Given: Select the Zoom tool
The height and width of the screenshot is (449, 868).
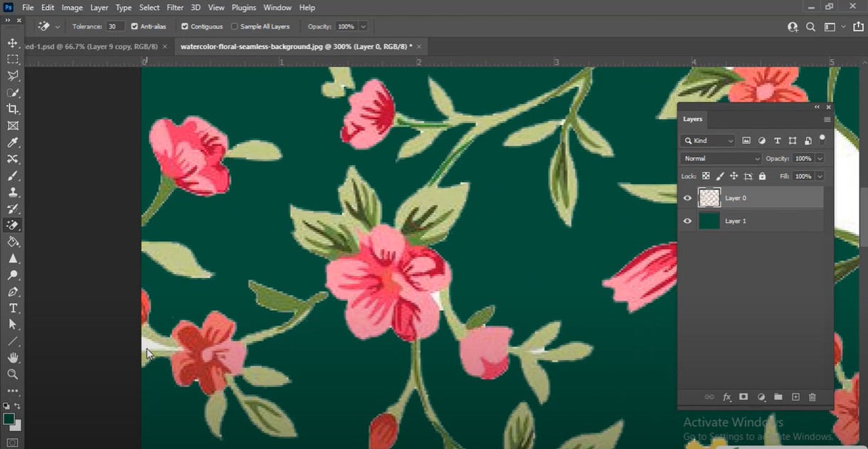Looking at the screenshot, I should 13,374.
